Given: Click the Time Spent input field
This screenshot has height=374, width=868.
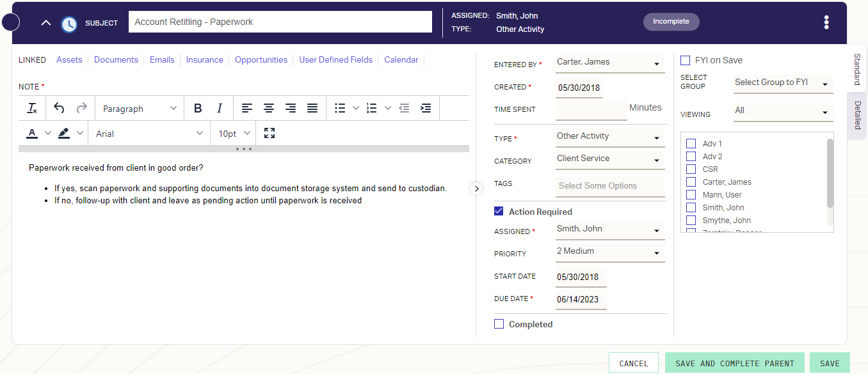Looking at the screenshot, I should tap(591, 110).
